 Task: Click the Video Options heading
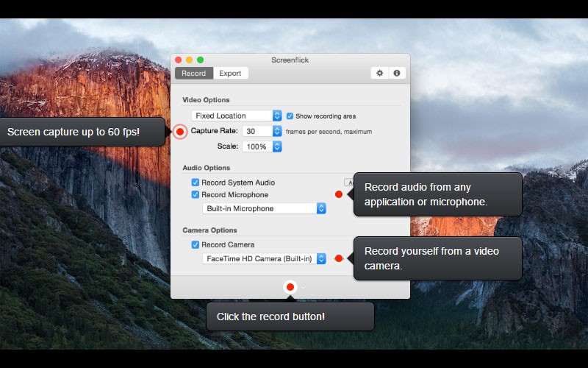tap(206, 100)
